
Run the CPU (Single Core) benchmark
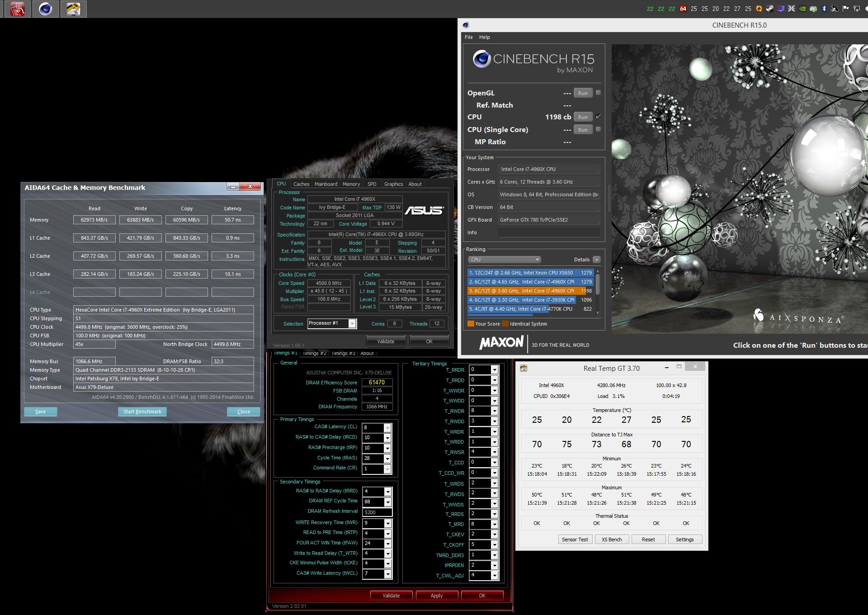point(583,130)
